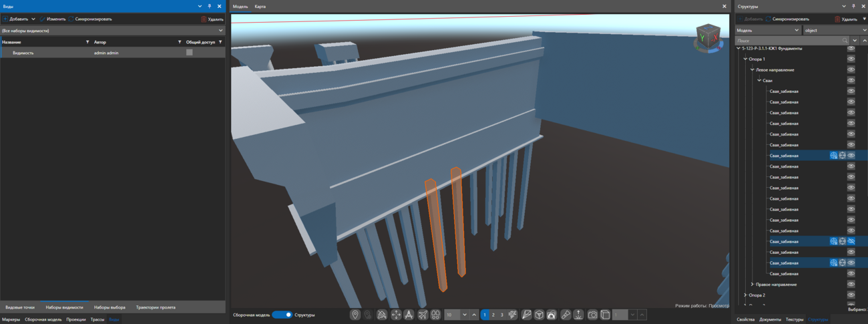Click the flashlight icon in bottom toolbar
This screenshot has height=324, width=868.
coord(566,315)
